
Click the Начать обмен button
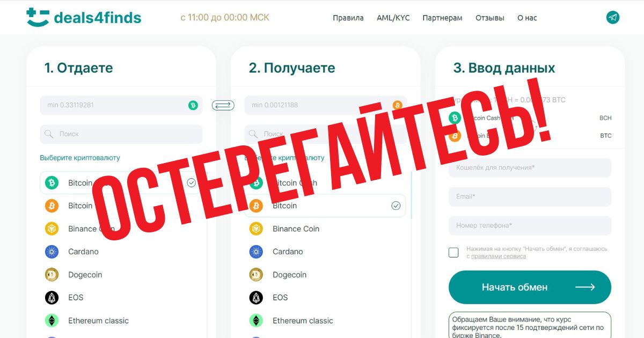click(530, 287)
